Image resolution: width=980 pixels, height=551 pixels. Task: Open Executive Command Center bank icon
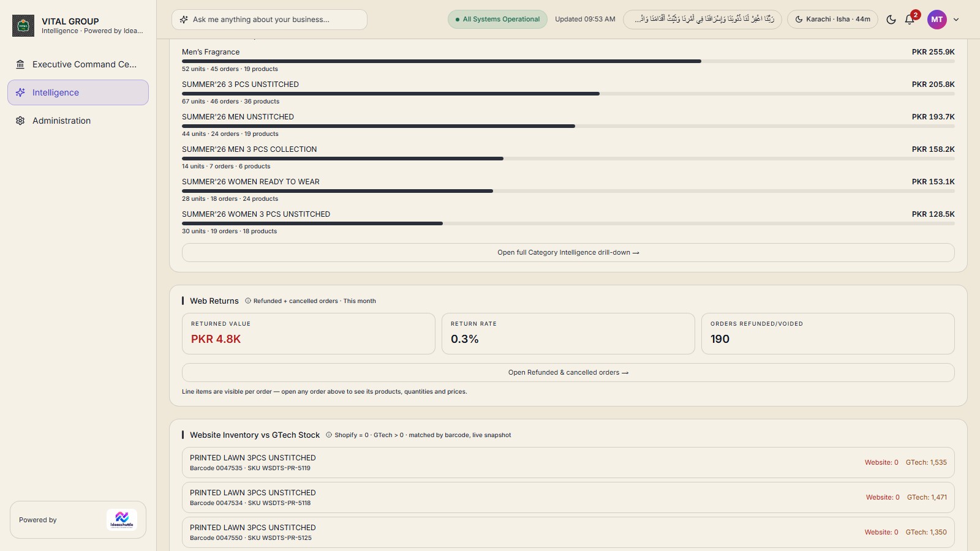(20, 64)
